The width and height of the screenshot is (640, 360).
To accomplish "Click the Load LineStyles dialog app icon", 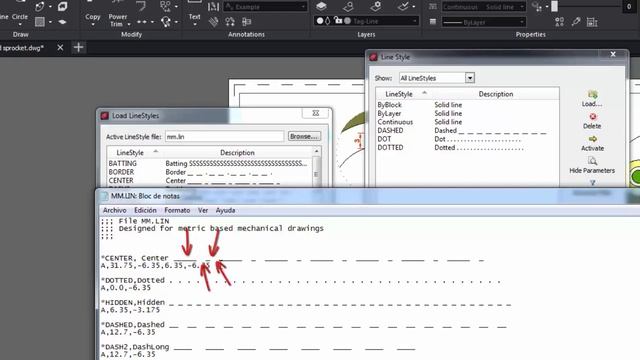I will (104, 116).
